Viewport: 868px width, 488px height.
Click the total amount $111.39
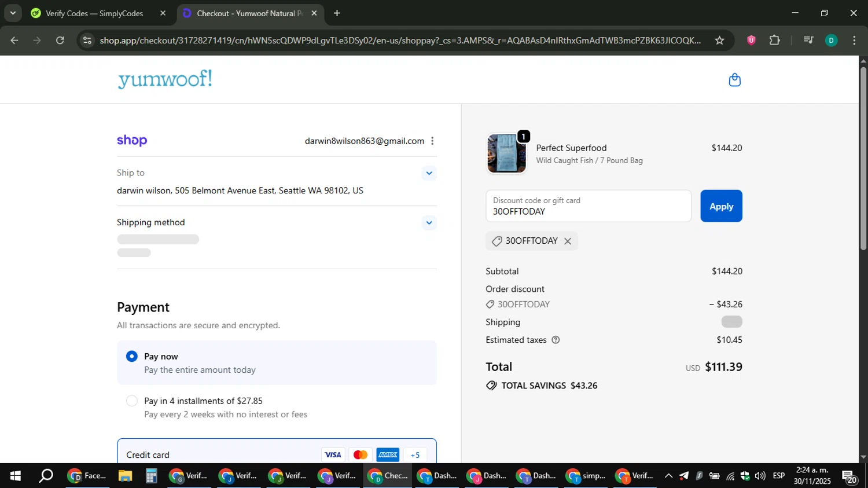pyautogui.click(x=723, y=367)
